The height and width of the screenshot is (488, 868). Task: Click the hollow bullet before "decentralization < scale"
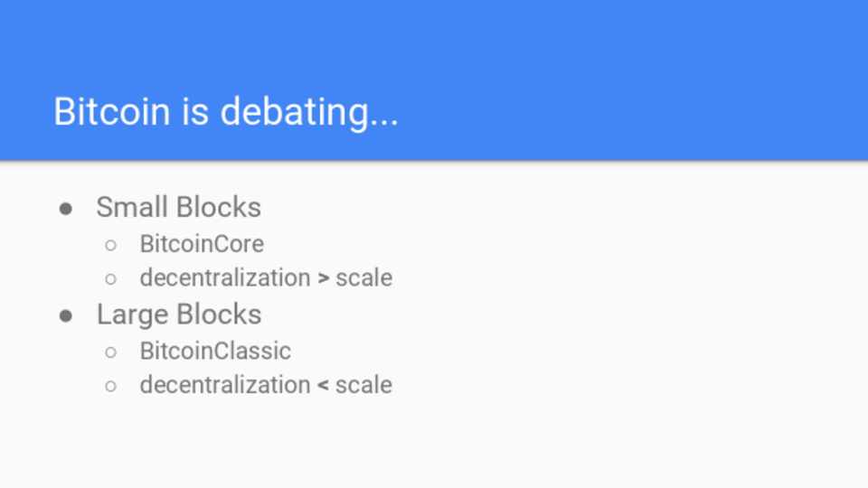tap(110, 386)
